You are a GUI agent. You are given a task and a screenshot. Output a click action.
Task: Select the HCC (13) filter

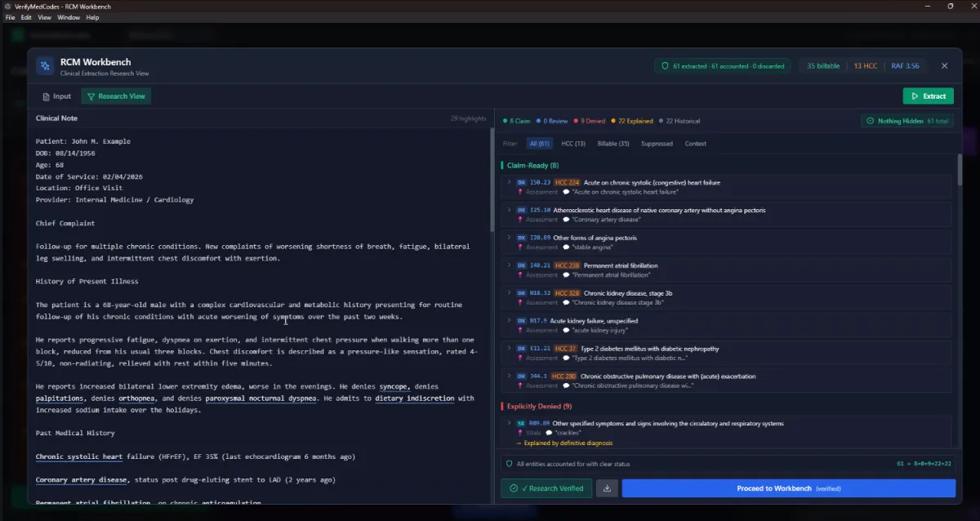(x=573, y=144)
